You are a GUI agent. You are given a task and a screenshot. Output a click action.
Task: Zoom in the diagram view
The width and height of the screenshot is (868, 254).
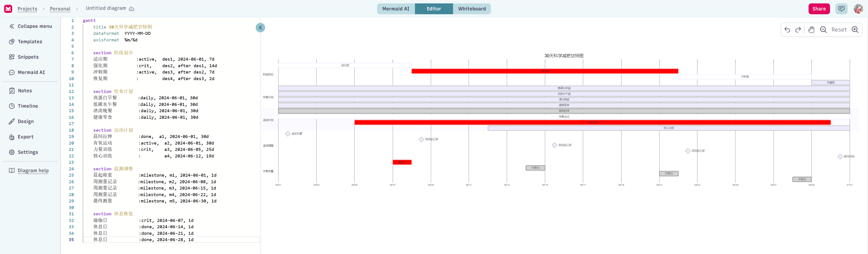[855, 30]
